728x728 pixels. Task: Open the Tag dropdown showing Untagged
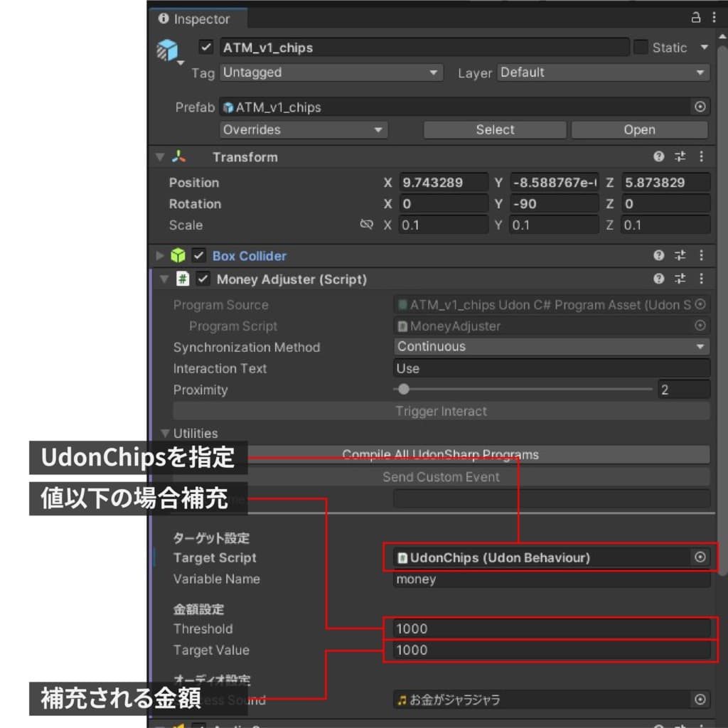pyautogui.click(x=331, y=73)
